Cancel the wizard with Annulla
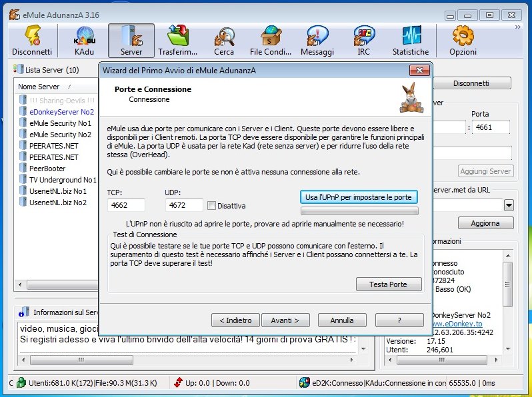Image resolution: width=532 pixels, height=397 pixels. 342,320
